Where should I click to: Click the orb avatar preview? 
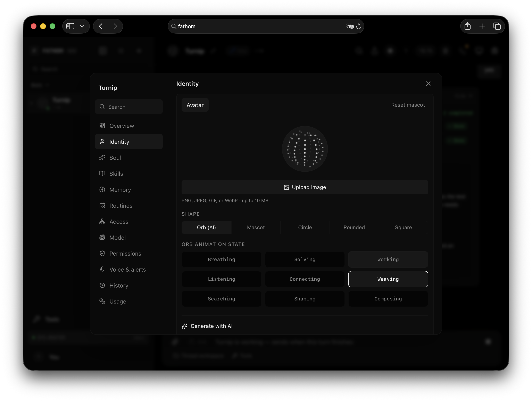(x=305, y=149)
